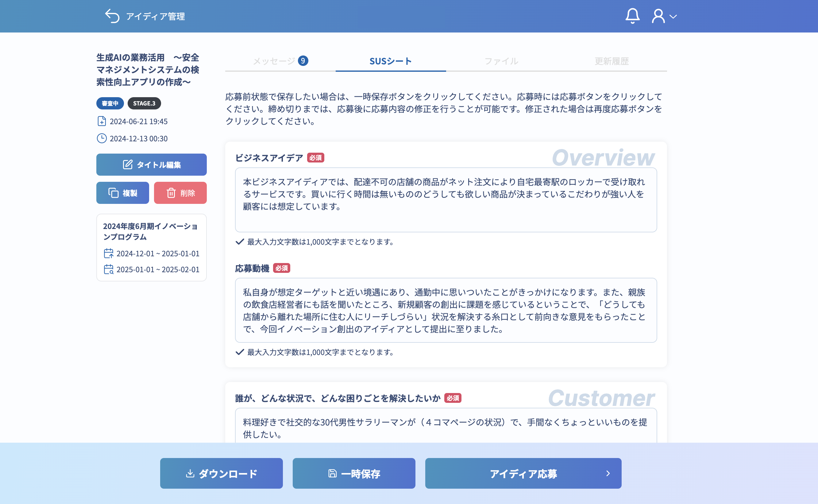Click the 一時保存 save button
The image size is (818, 504).
[x=354, y=473]
